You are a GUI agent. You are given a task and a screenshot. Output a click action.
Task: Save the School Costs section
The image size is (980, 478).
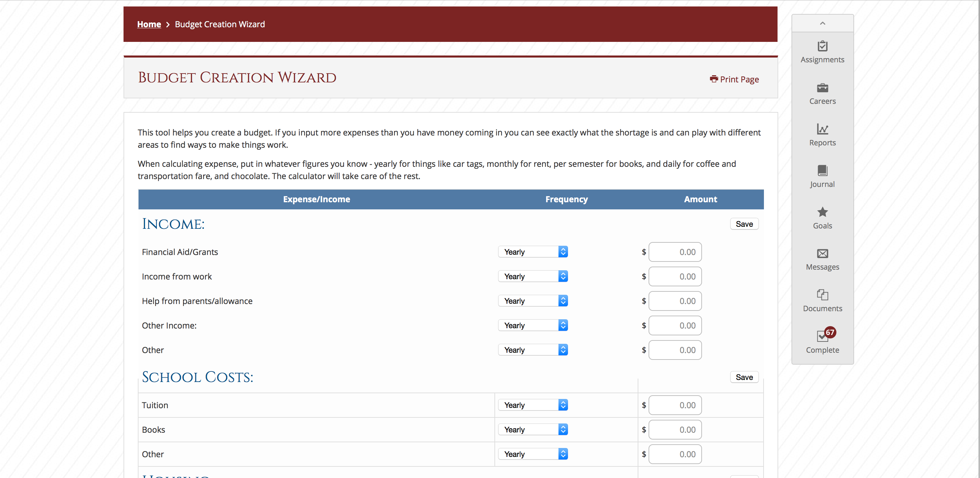pos(744,377)
